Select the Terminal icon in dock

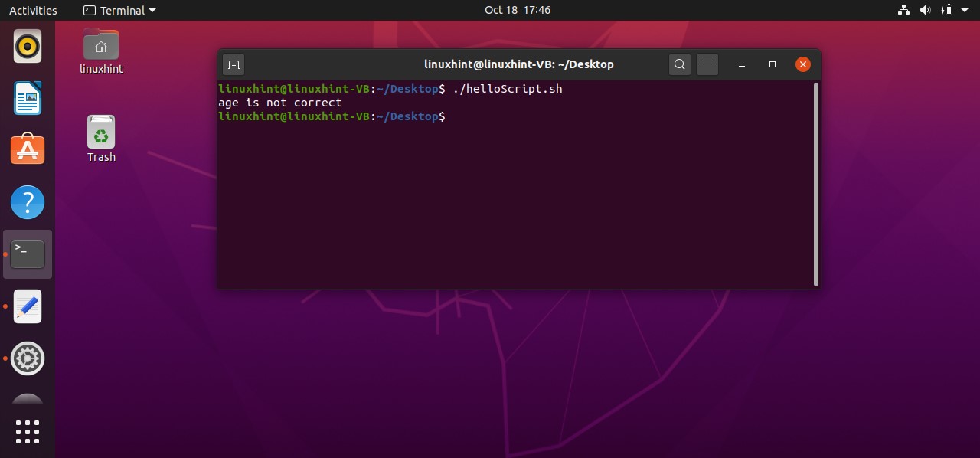coord(28,254)
